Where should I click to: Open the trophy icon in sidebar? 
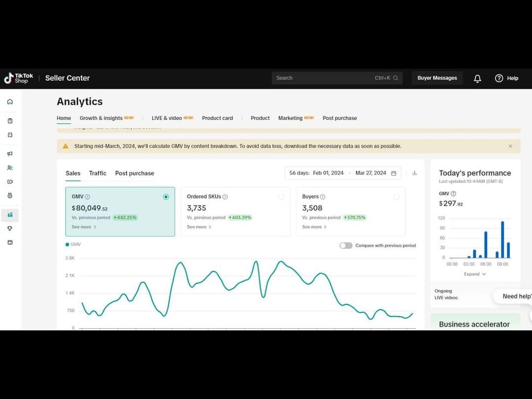coord(10,229)
